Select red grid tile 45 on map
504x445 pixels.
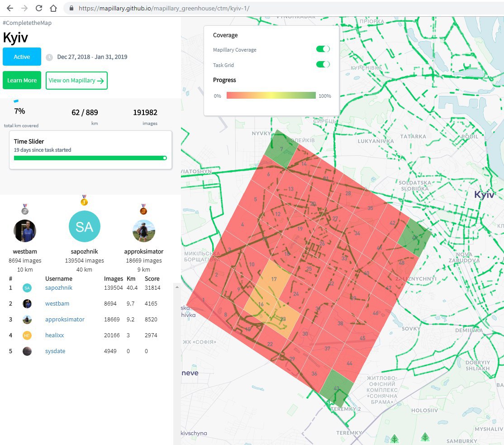coord(362,338)
